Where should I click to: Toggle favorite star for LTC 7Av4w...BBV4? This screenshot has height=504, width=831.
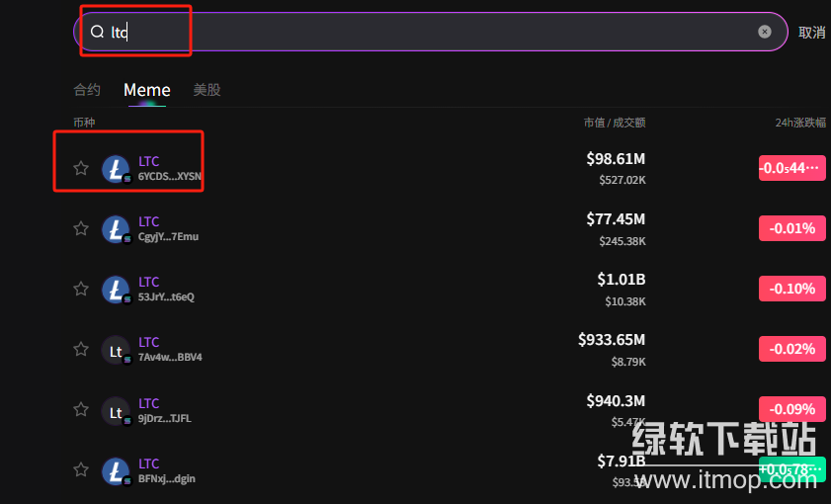click(x=81, y=349)
